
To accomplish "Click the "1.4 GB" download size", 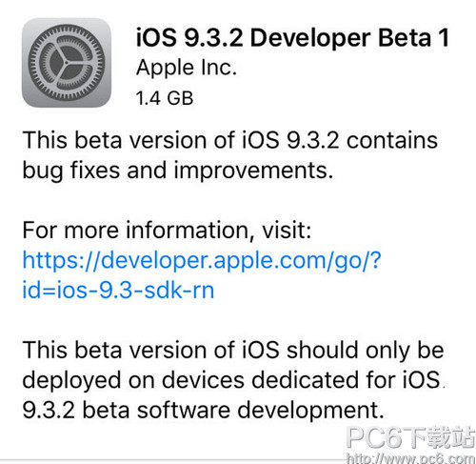I will coord(165,98).
